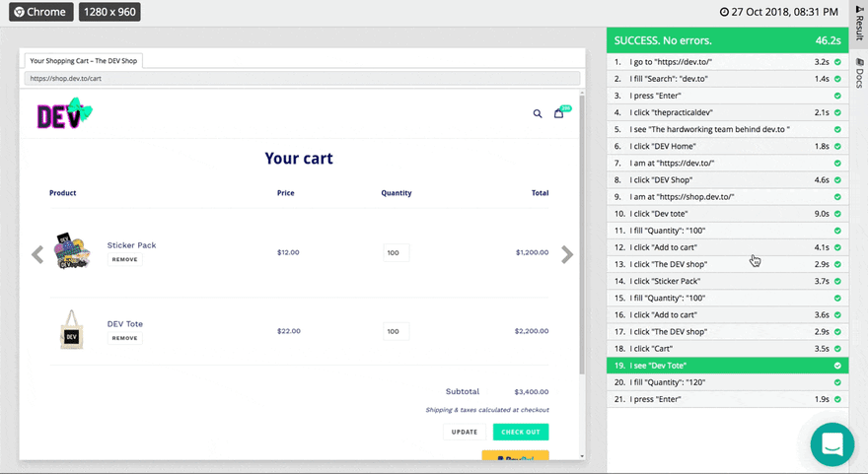Select step 14 click Sticker Pack

pyautogui.click(x=727, y=281)
